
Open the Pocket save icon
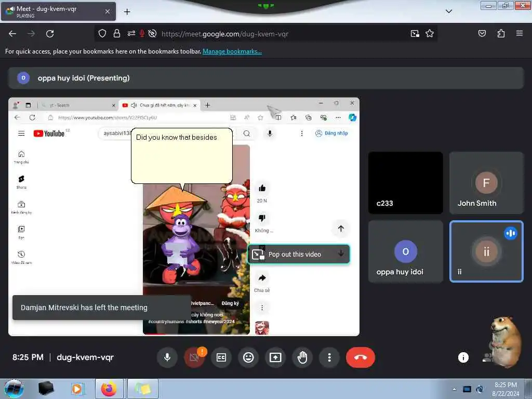pos(482,34)
